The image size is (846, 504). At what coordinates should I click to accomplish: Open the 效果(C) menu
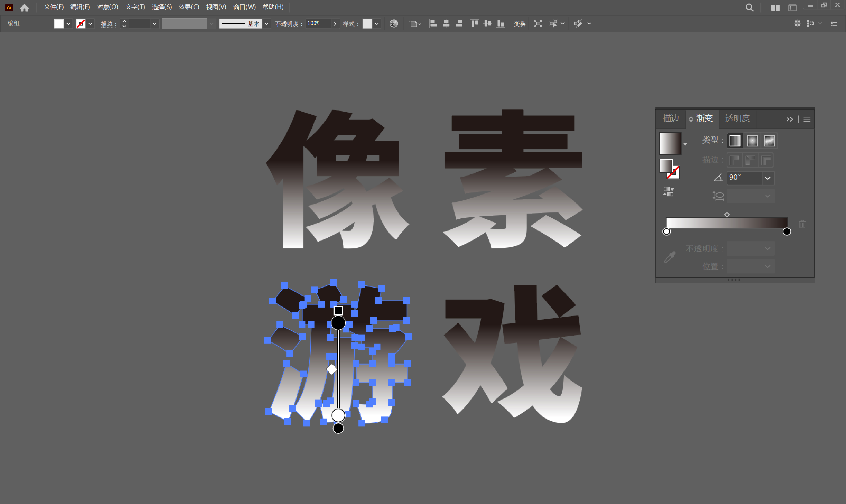point(189,7)
